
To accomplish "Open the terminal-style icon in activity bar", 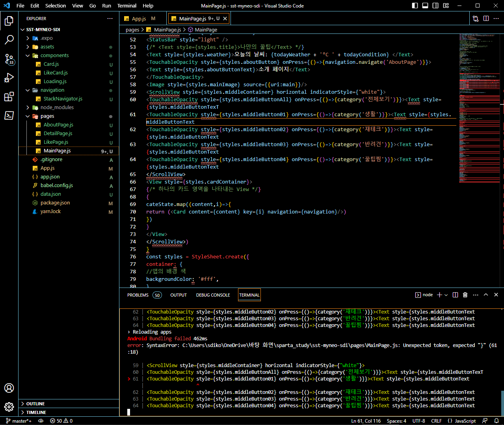I will pos(9,115).
